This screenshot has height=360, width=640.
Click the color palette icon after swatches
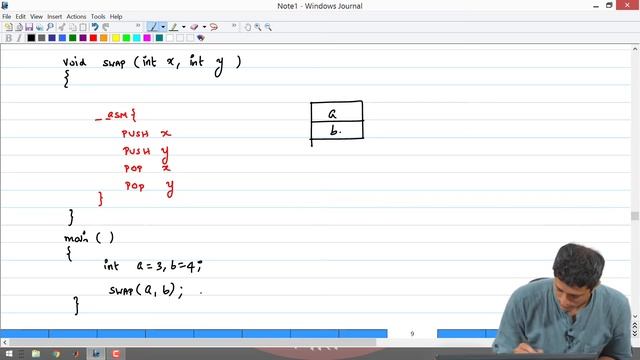coord(200,38)
